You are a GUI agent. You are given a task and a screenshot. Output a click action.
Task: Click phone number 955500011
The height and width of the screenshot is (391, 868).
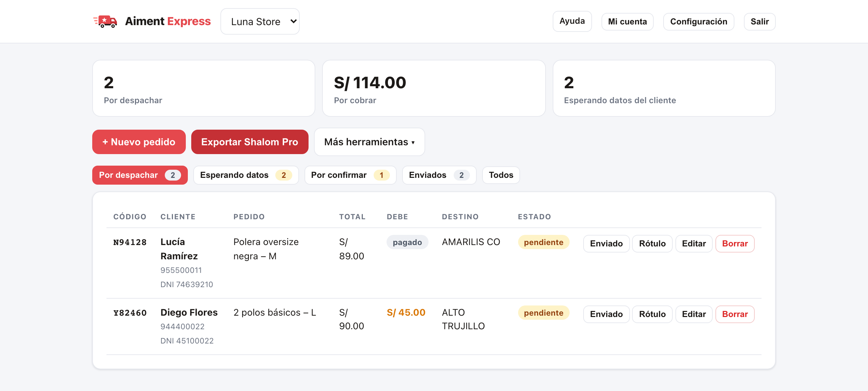click(181, 271)
